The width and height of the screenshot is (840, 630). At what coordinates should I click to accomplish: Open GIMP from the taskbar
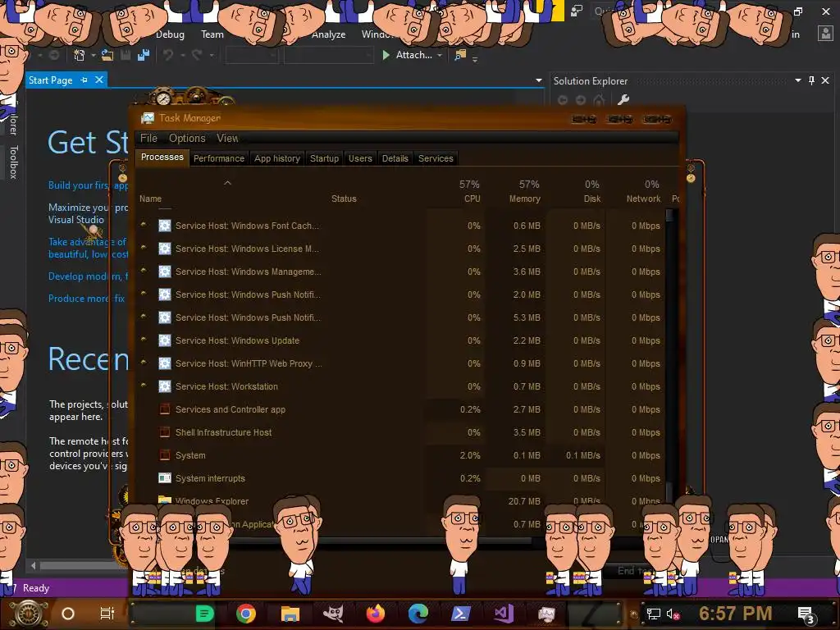tap(333, 614)
